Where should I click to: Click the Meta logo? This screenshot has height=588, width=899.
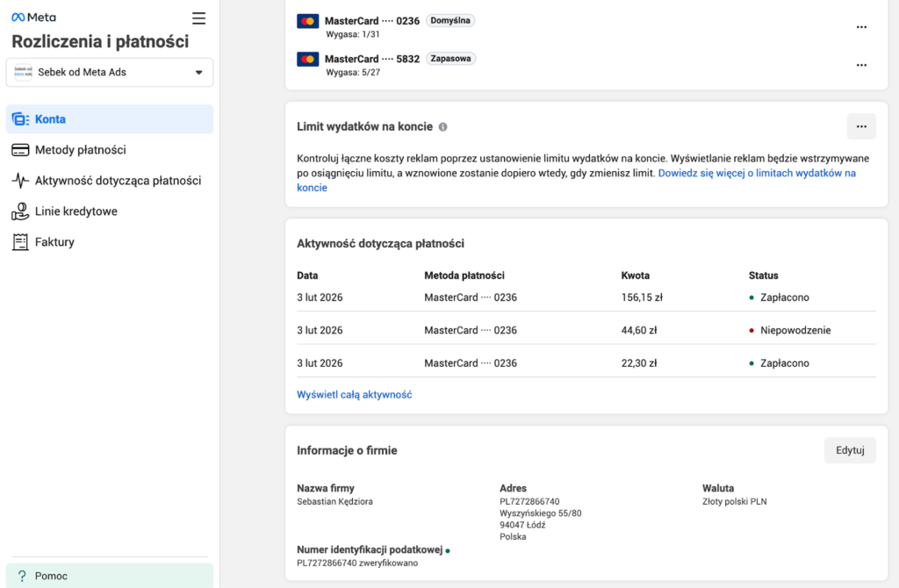[x=33, y=18]
